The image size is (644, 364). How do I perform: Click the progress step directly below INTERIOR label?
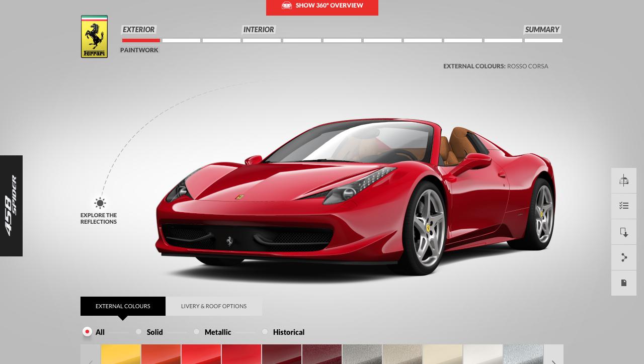point(262,40)
